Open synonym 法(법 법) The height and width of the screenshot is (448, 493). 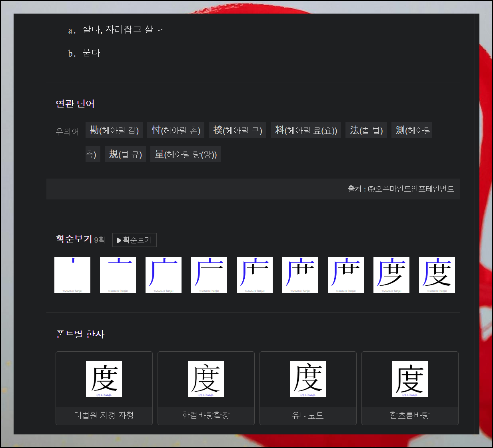coord(366,130)
